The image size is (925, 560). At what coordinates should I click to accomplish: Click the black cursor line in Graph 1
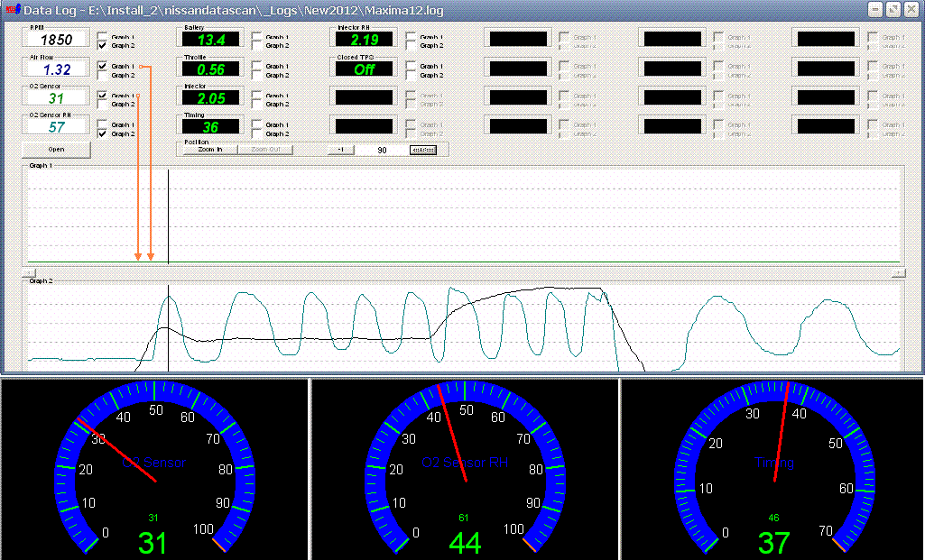(168, 216)
